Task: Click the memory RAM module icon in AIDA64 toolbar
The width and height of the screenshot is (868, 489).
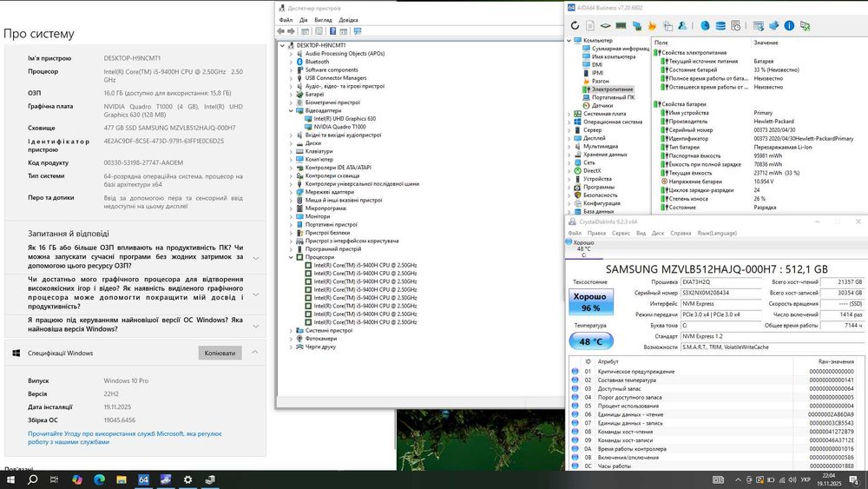Action: coord(621,25)
